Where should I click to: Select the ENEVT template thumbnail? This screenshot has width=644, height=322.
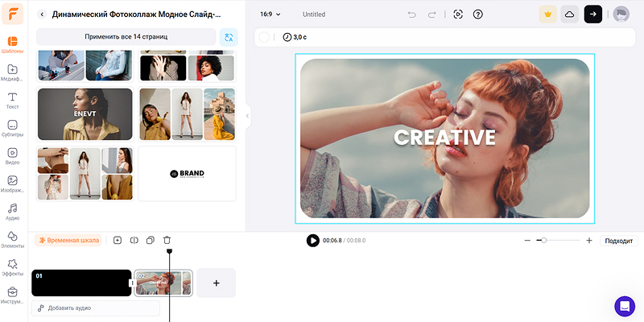coord(85,114)
